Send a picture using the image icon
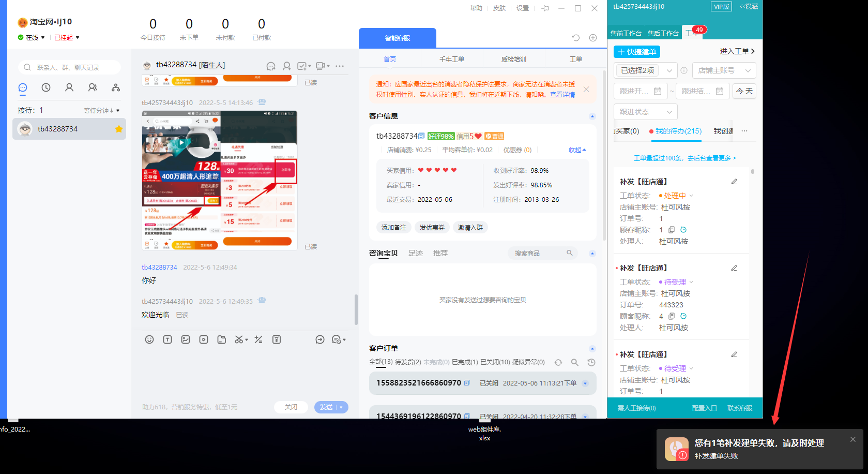Screen dimensions: 868x474 [186, 339]
